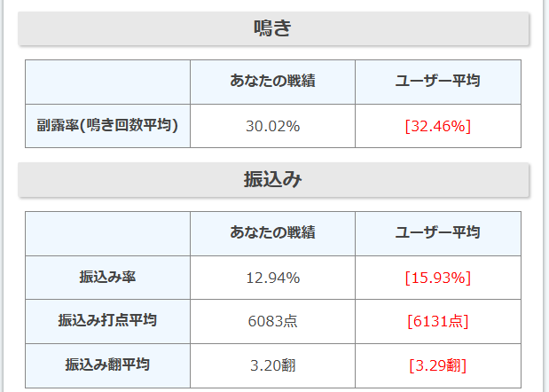Viewport: 549px width, 392px height.
Task: Click the 鳴き section header
Action: click(x=273, y=28)
